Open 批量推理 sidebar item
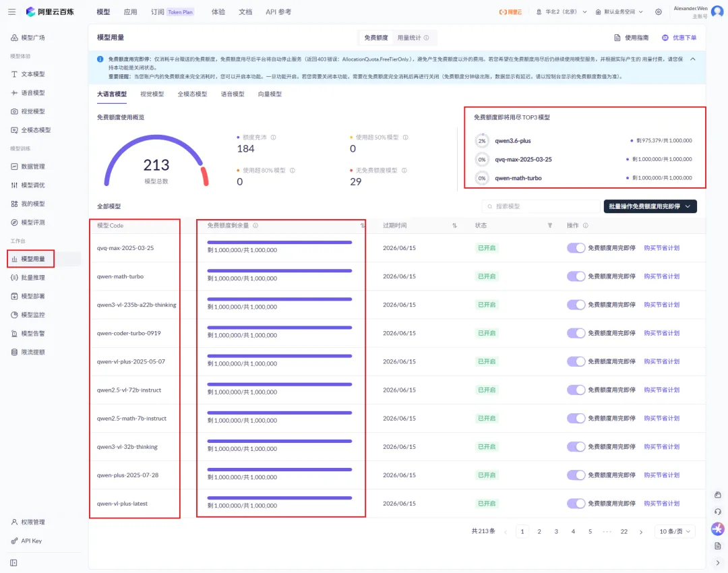 28,278
